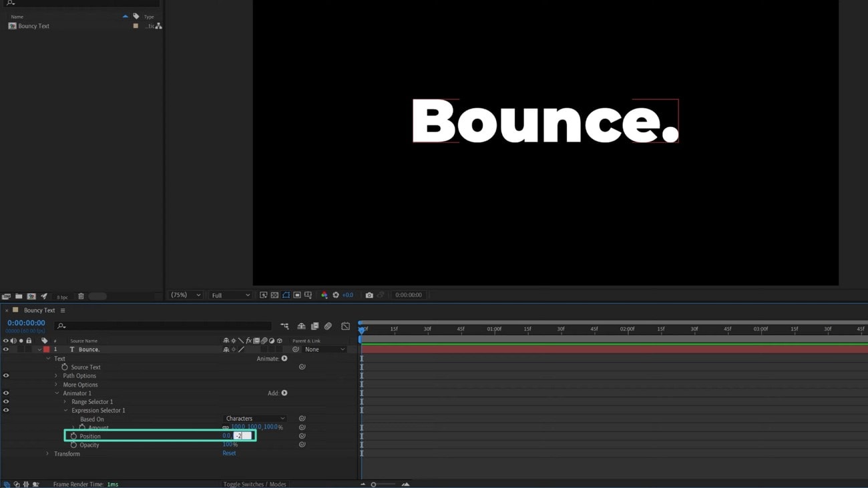Viewport: 868px width, 488px height.
Task: Click Interpret Footage icon in Project panel
Action: pos(6,296)
